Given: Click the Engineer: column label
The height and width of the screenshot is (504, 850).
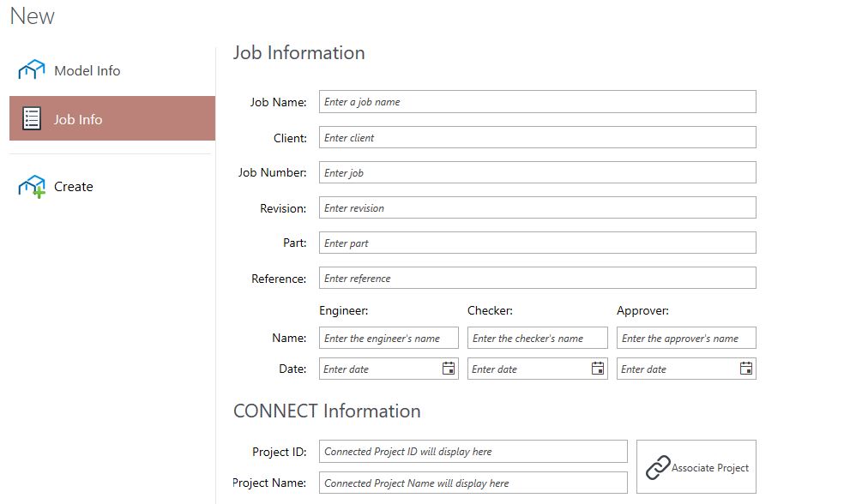Looking at the screenshot, I should coord(344,310).
